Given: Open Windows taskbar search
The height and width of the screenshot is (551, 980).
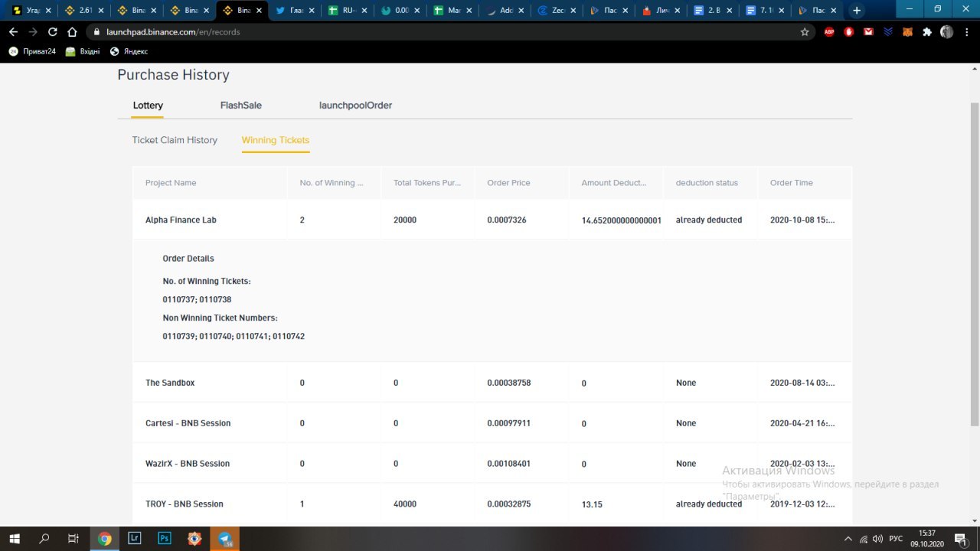Looking at the screenshot, I should point(44,539).
